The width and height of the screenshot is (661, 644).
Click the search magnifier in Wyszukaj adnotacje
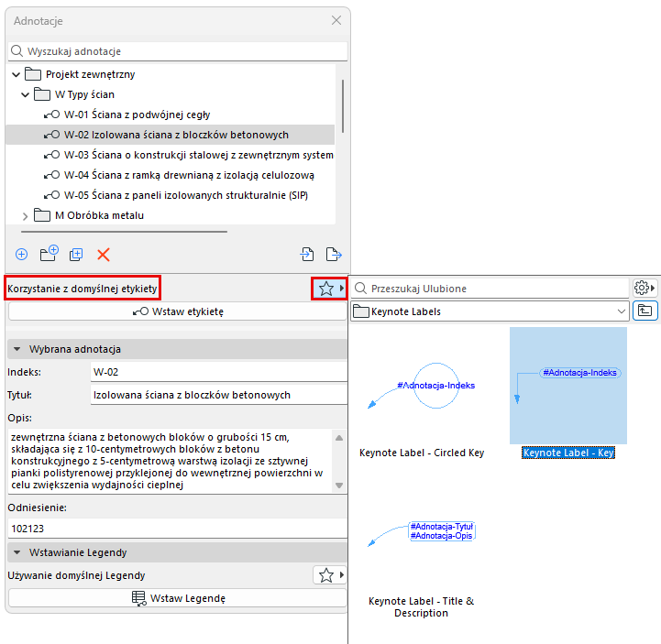click(x=17, y=51)
